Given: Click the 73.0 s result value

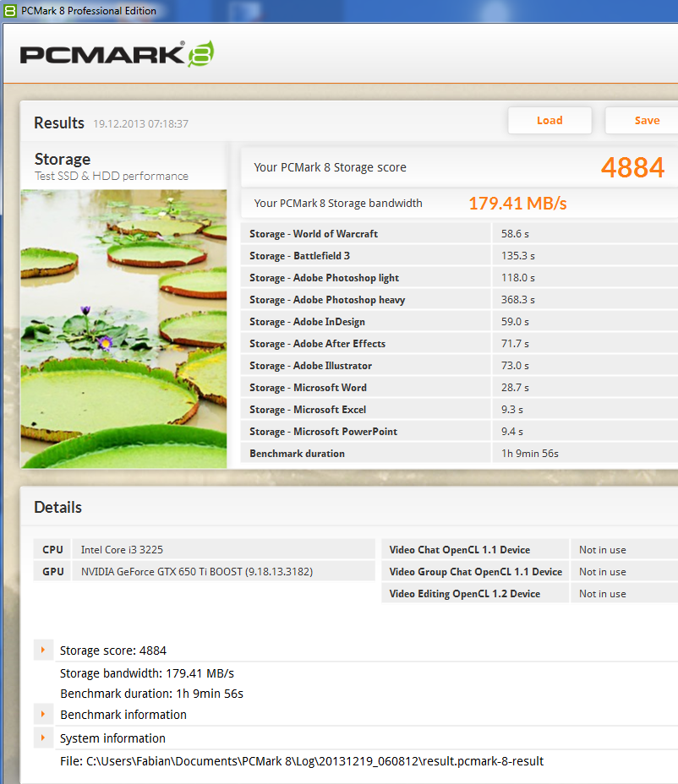Looking at the screenshot, I should coord(515,366).
